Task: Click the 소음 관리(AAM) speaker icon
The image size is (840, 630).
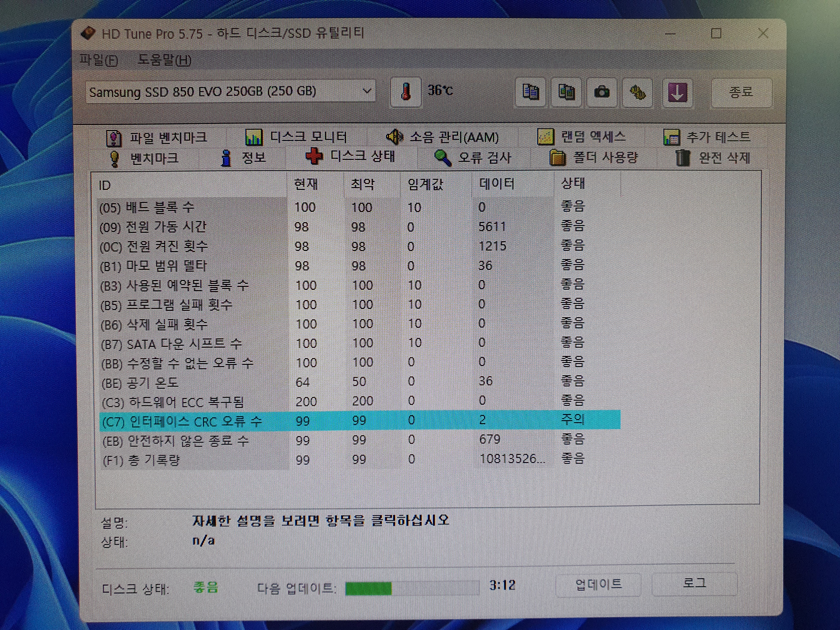Action: (395, 137)
